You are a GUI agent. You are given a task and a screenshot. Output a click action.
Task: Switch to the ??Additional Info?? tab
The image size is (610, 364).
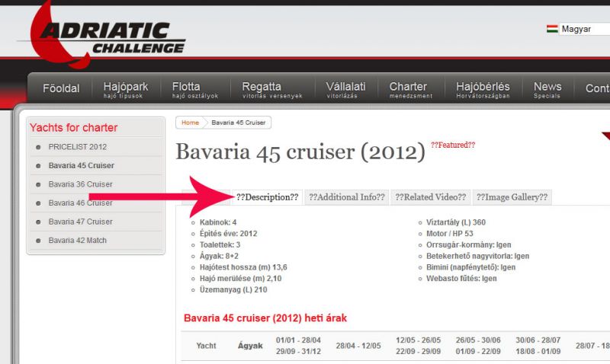(x=347, y=197)
